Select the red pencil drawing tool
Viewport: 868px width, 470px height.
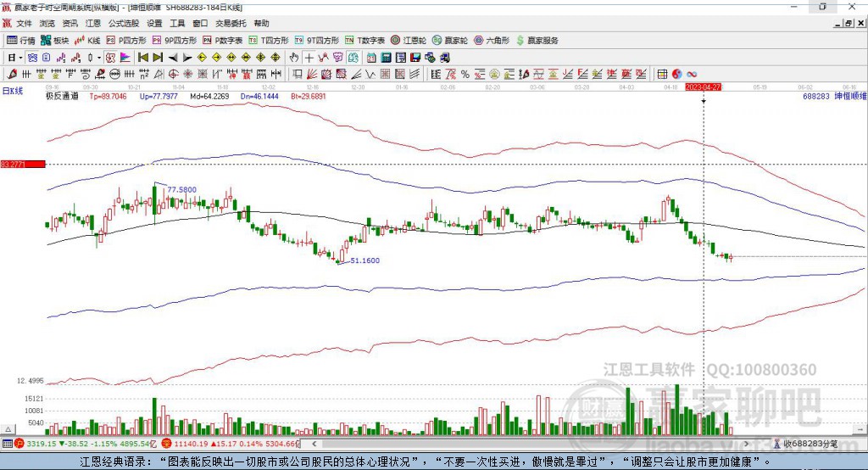12,75
